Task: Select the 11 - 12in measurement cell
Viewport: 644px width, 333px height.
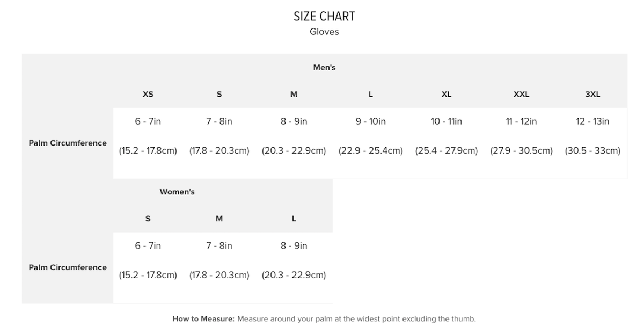Action: tap(521, 121)
